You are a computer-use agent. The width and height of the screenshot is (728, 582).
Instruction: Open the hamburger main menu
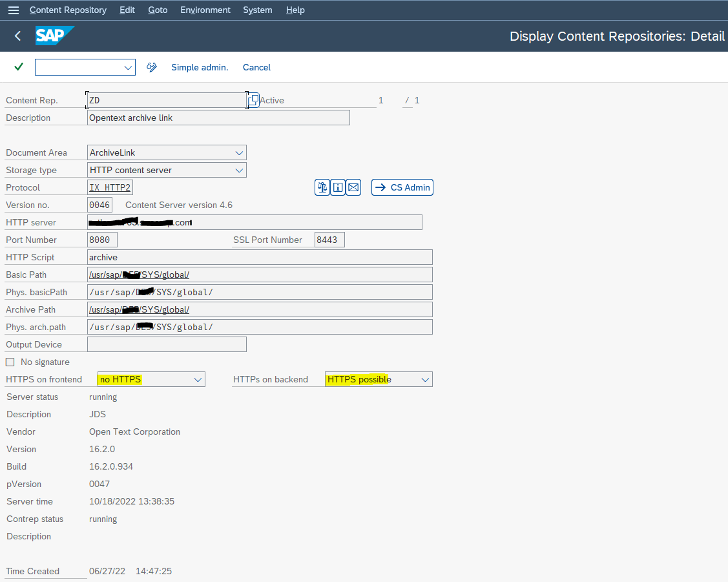tap(14, 10)
